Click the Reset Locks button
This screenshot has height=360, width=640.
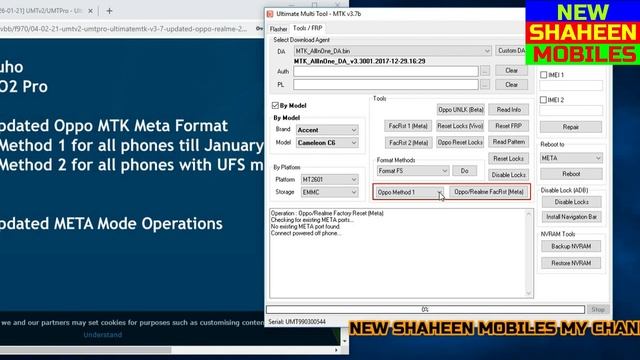tap(509, 158)
